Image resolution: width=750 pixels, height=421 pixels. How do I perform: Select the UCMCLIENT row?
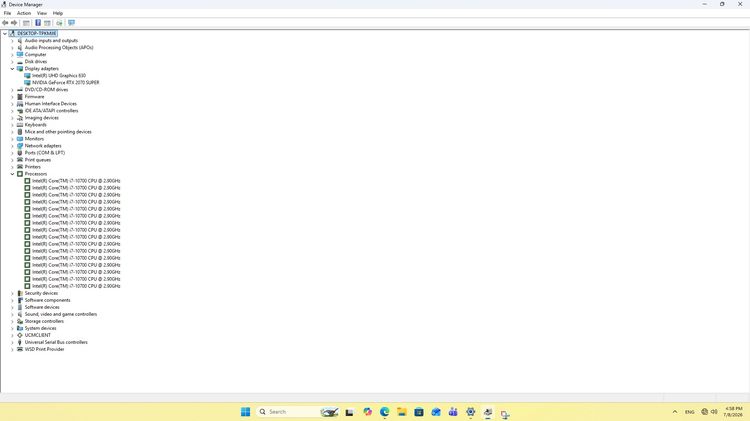click(x=37, y=335)
